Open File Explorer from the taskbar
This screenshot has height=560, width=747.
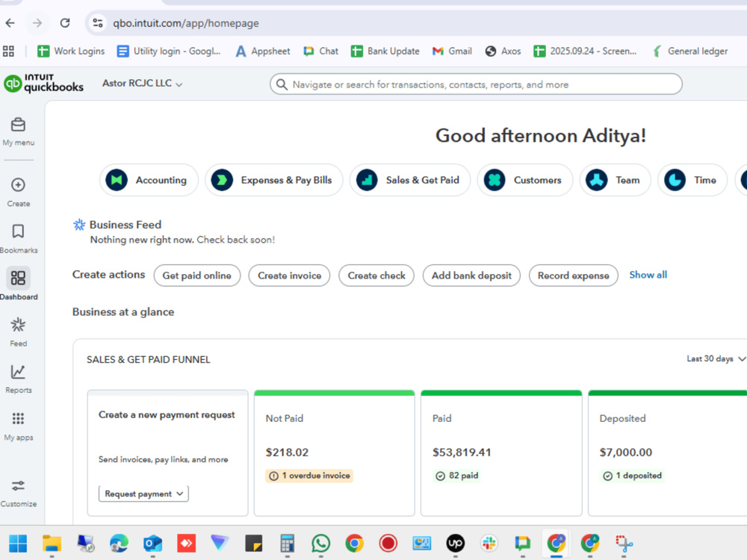[x=52, y=543]
